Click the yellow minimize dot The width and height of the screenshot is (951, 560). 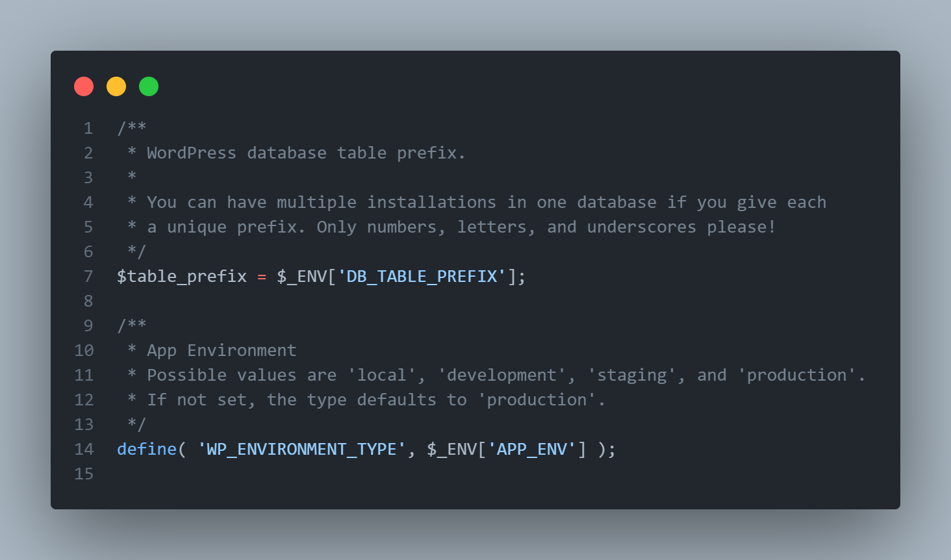116,86
